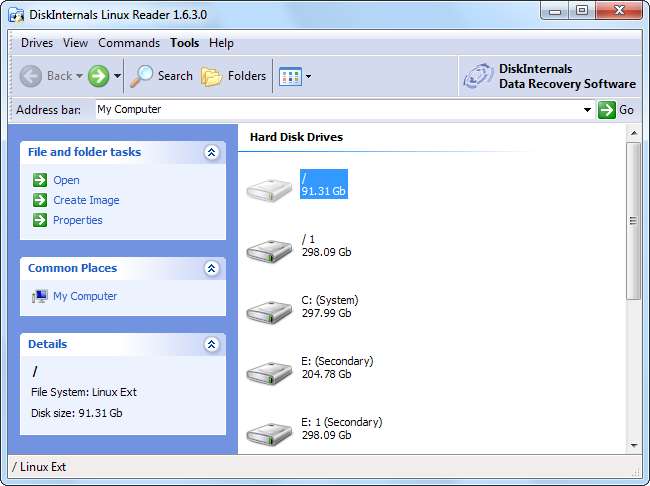Select the E: (Secondary) 204.78 Gb drive
The width and height of the screenshot is (650, 486).
click(x=269, y=368)
